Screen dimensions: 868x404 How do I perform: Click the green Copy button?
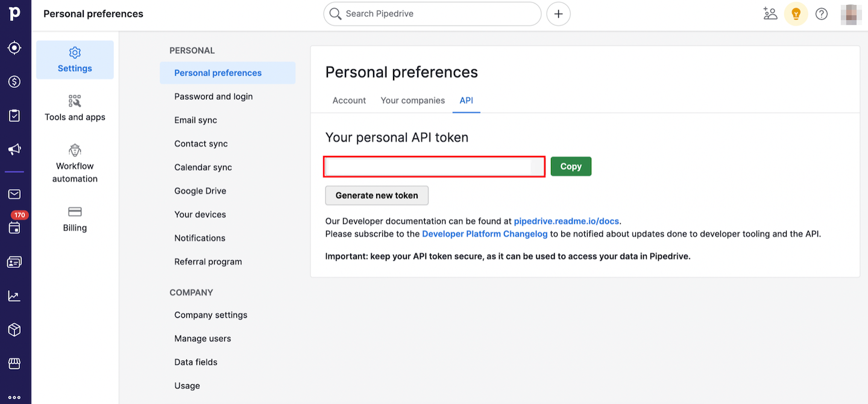[x=571, y=166]
